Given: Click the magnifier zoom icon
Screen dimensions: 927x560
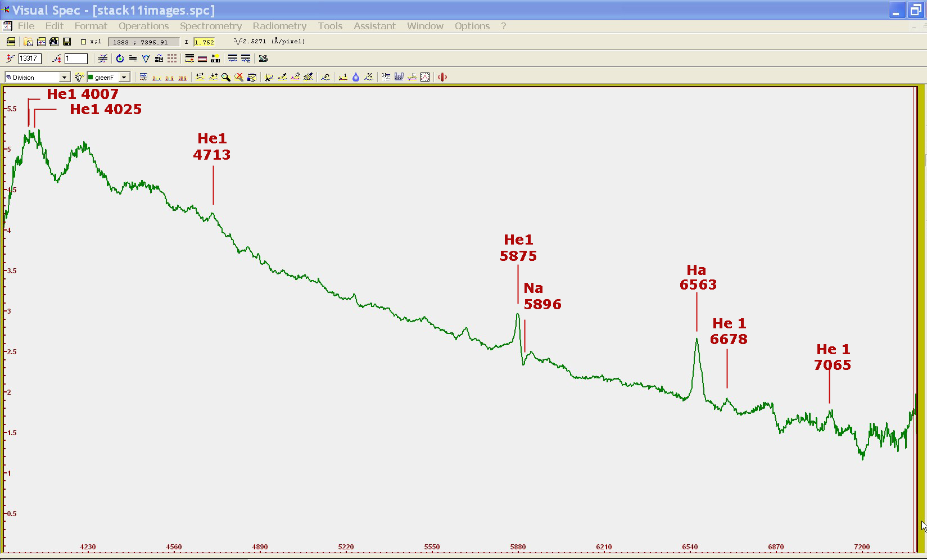Looking at the screenshot, I should [226, 77].
